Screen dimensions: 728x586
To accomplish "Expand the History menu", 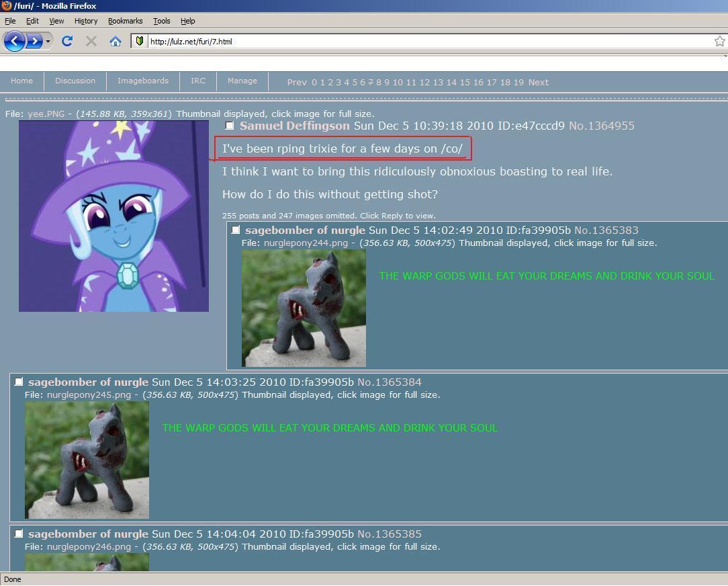I will tap(85, 21).
